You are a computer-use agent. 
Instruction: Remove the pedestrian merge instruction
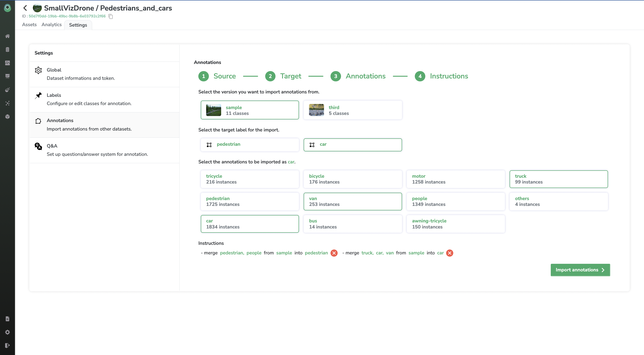[334, 253]
